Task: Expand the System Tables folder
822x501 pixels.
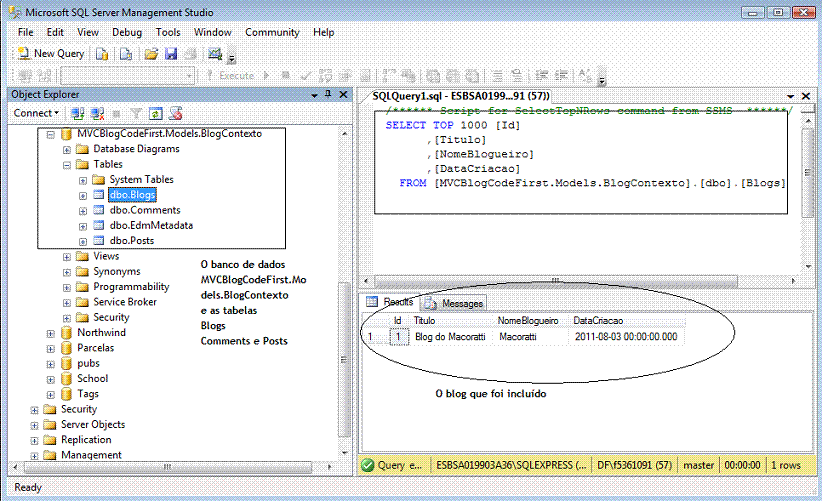Action: (x=83, y=180)
